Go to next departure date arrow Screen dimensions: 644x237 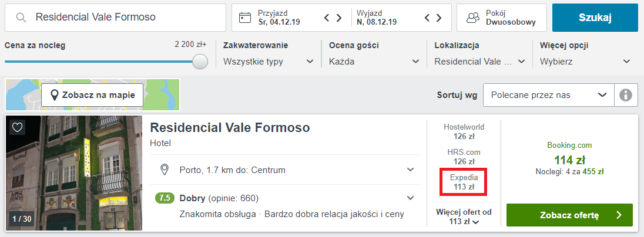pyautogui.click(x=440, y=18)
